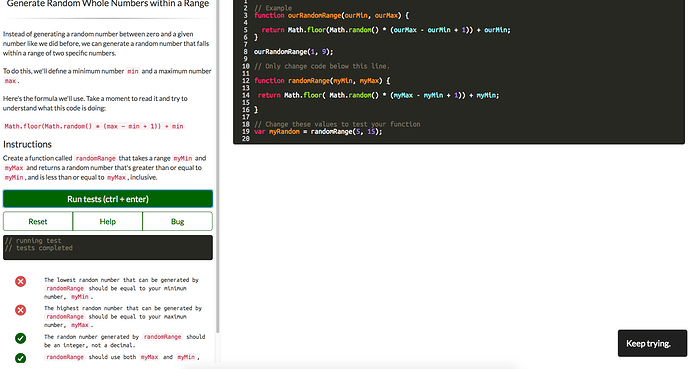Click the formula code snippet with Math.floor in instructions
Screen dimensions: 690x369
[x=94, y=126]
